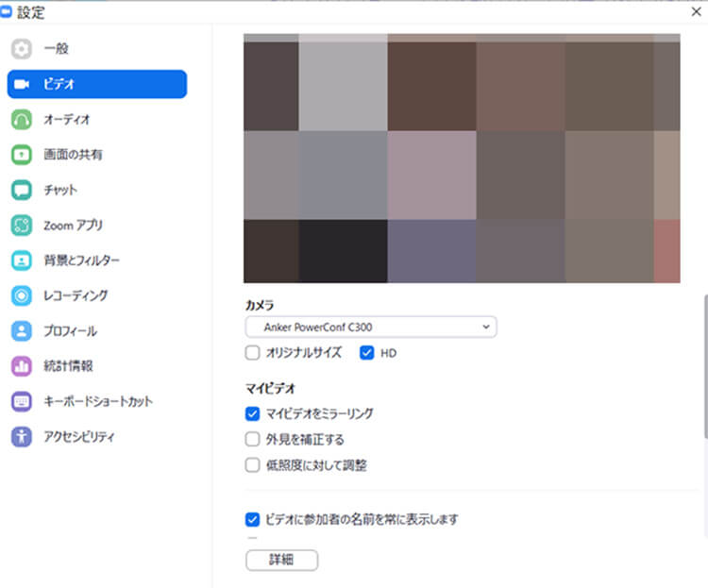Viewport: 708px width, 588px height.
Task: Click the camera video preview area
Action: [x=461, y=159]
